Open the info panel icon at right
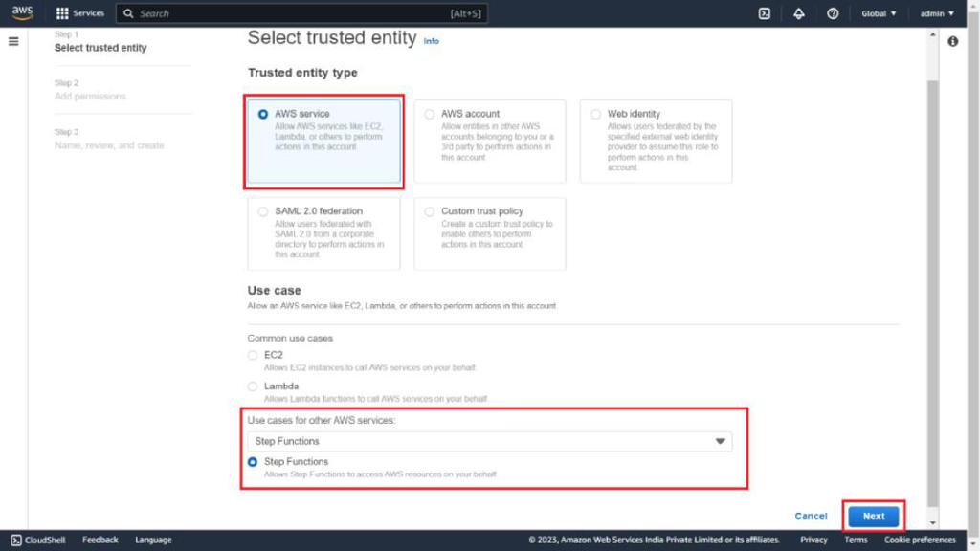Screen dimensions: 980x551 click(x=952, y=42)
